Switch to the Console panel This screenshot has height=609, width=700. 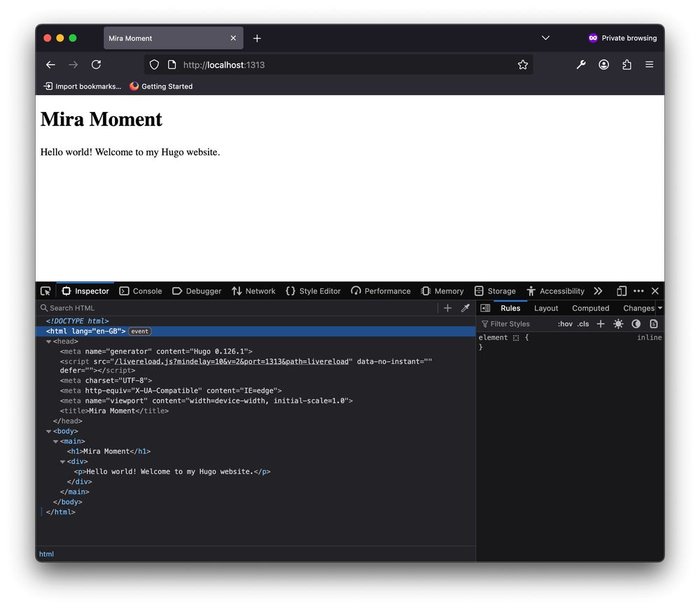141,291
